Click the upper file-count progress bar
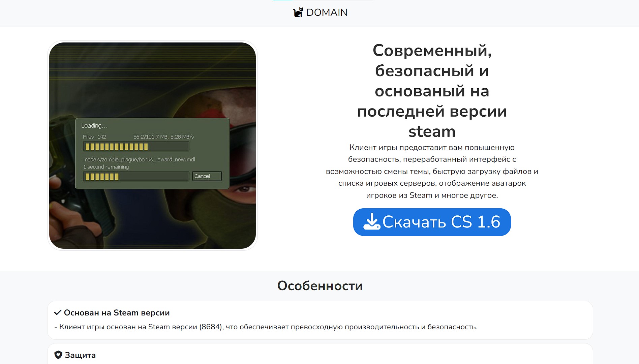639x364 pixels. point(136,146)
